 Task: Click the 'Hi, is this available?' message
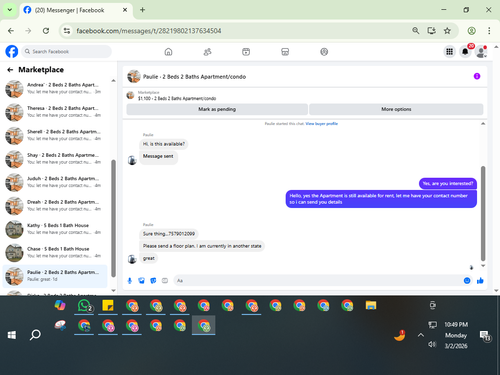click(164, 144)
